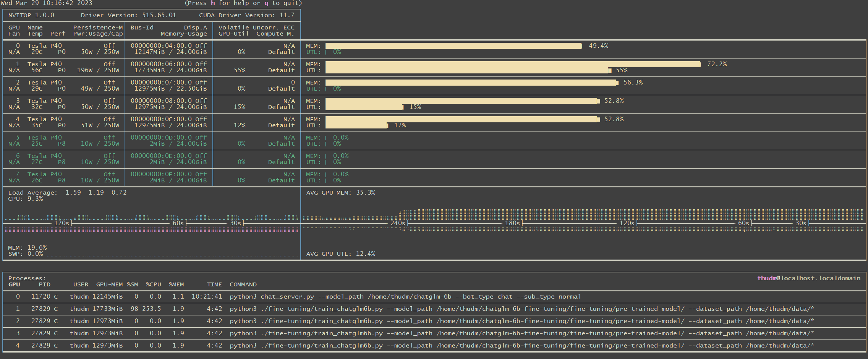Click GPU 5 'MEM: | 0.0%' readout
Screen dimensions: 868x359
click(x=327, y=138)
